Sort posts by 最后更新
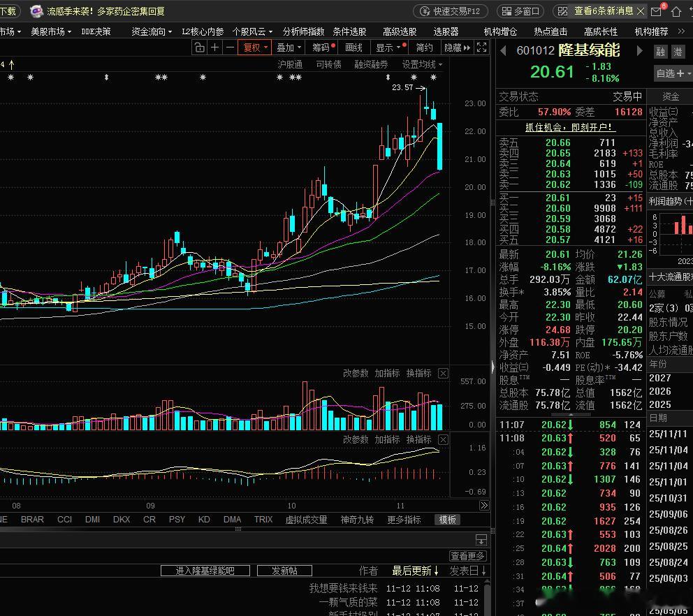The height and width of the screenshot is (616, 693). click(x=416, y=571)
